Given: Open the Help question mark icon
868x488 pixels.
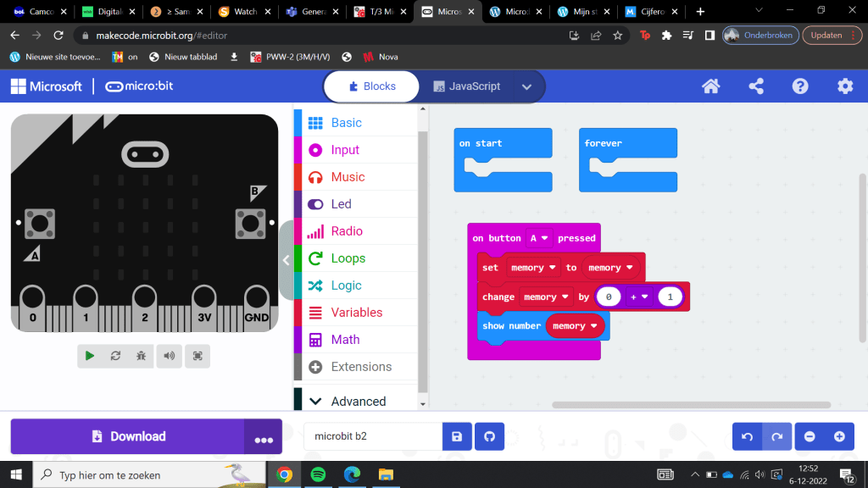Looking at the screenshot, I should pos(800,86).
